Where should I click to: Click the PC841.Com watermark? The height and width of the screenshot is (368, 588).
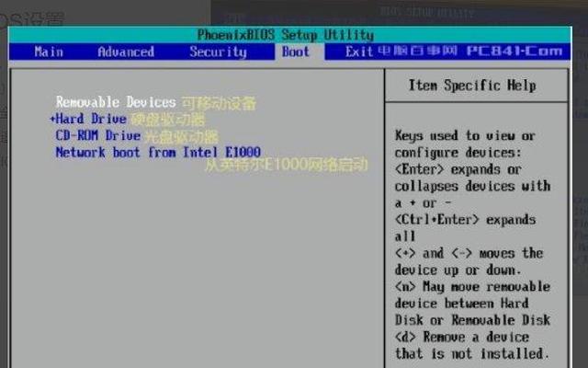click(x=513, y=52)
